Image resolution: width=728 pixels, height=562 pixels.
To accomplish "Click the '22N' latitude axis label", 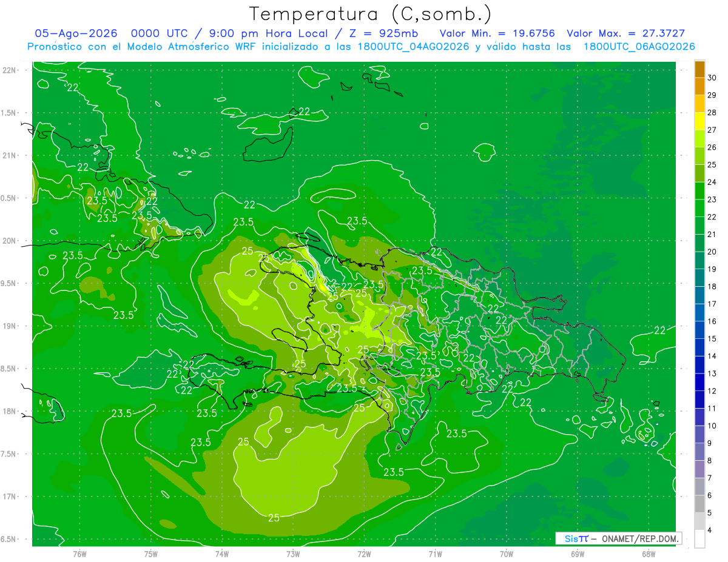I will 10,70.
